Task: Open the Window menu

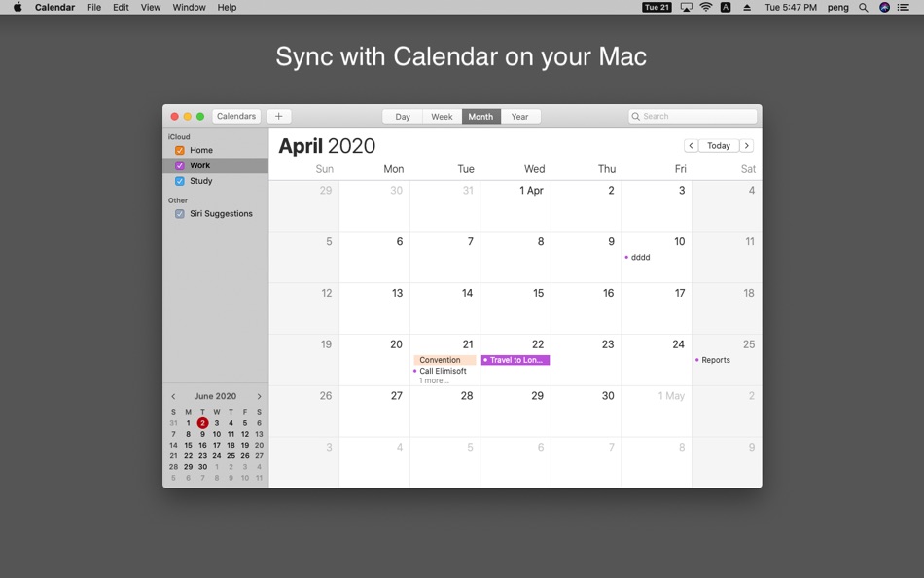Action: click(189, 7)
